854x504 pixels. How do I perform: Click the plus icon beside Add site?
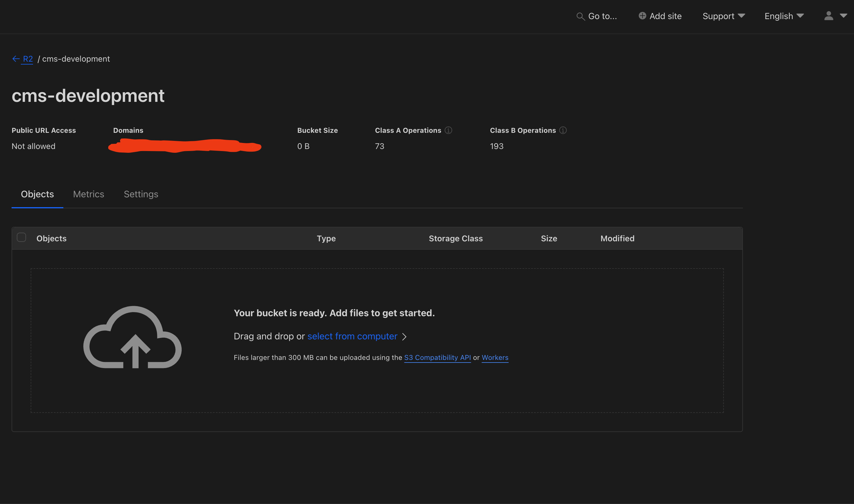tap(642, 16)
